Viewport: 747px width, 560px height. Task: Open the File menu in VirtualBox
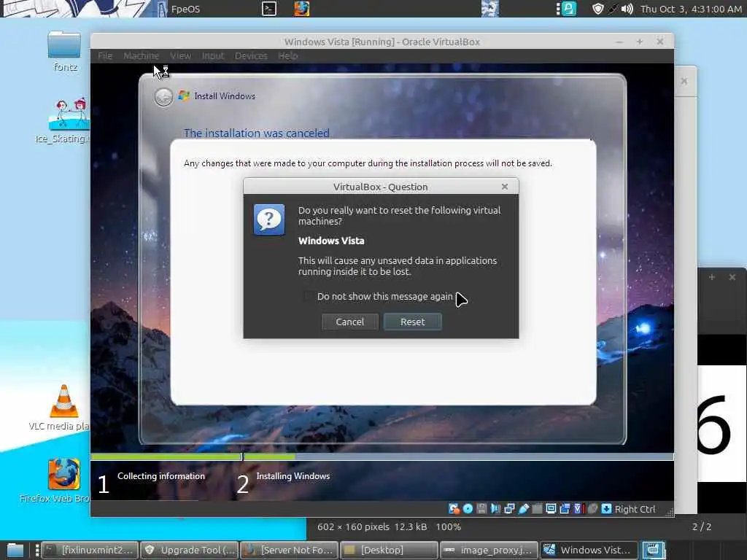[105, 55]
